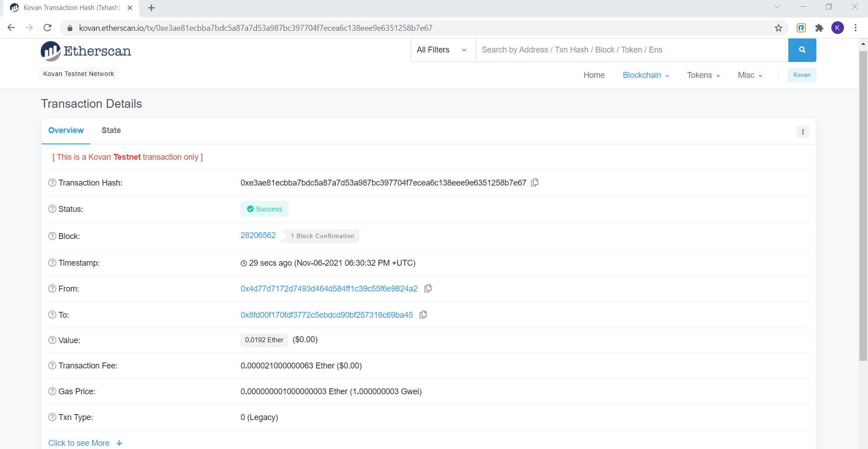Open the browser extensions puzzle icon
868x449 pixels.
pyautogui.click(x=819, y=28)
